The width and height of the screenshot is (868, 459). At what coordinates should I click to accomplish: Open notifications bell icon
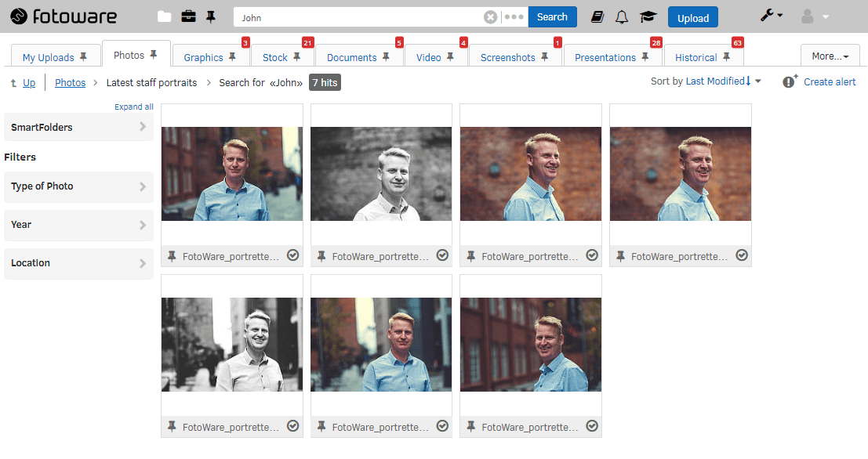click(622, 17)
